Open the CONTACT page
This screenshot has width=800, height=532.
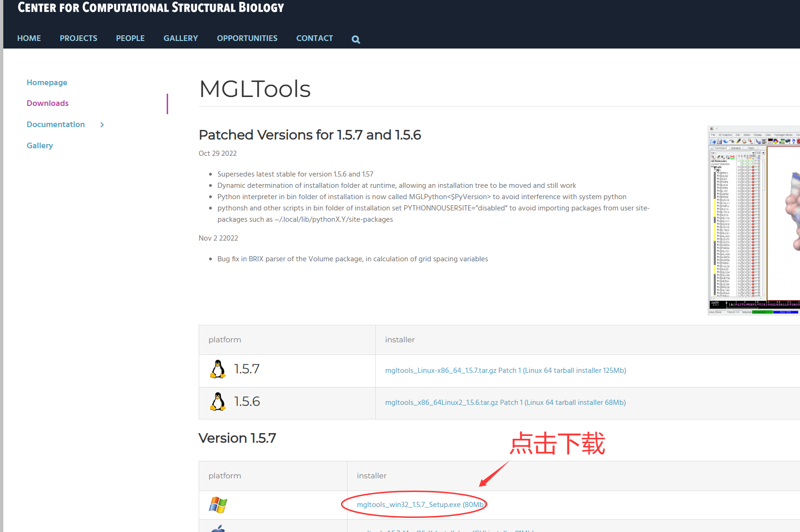(315, 38)
